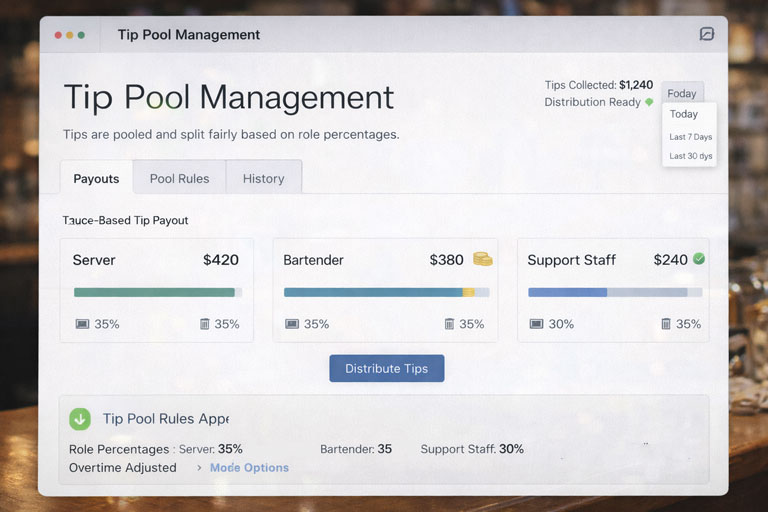Click green Distribution Ready status diamond
This screenshot has width=768, height=512.
649,102
